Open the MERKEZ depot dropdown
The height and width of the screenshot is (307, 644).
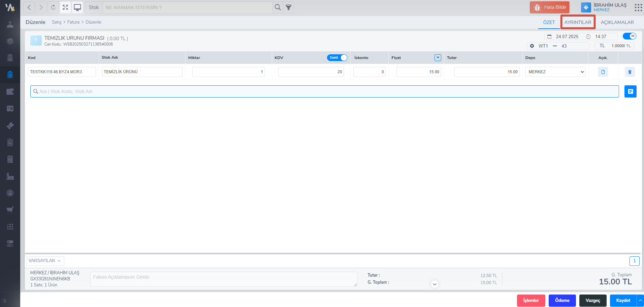(x=555, y=72)
